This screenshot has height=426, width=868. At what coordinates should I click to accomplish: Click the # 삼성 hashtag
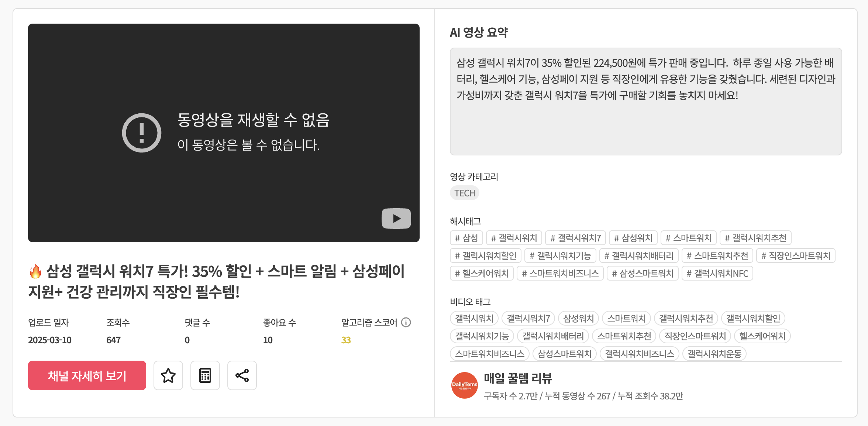pyautogui.click(x=466, y=238)
